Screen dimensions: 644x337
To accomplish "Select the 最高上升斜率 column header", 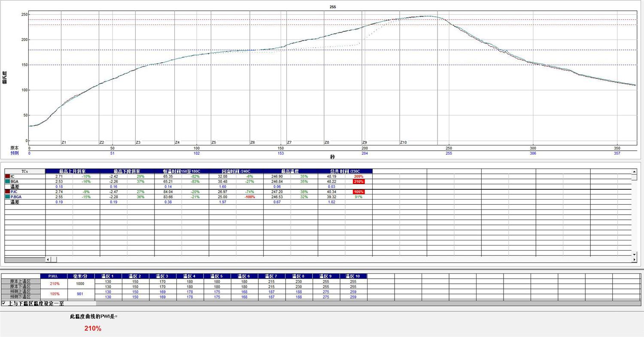I will click(72, 171).
